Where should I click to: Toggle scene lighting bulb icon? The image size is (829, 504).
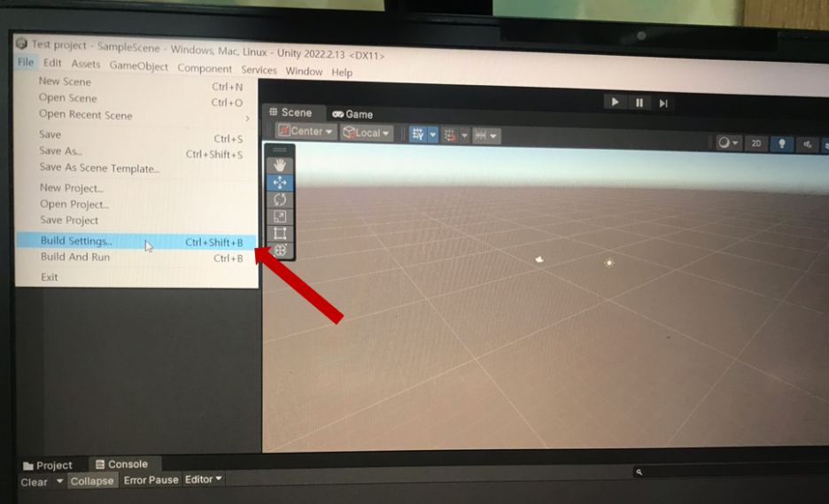tap(781, 143)
